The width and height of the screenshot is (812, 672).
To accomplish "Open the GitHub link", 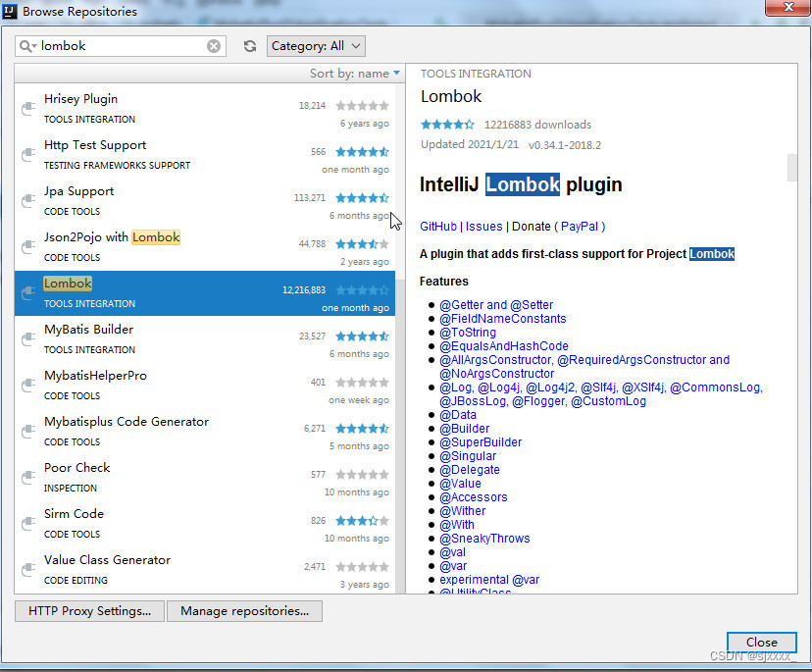I will pyautogui.click(x=438, y=227).
